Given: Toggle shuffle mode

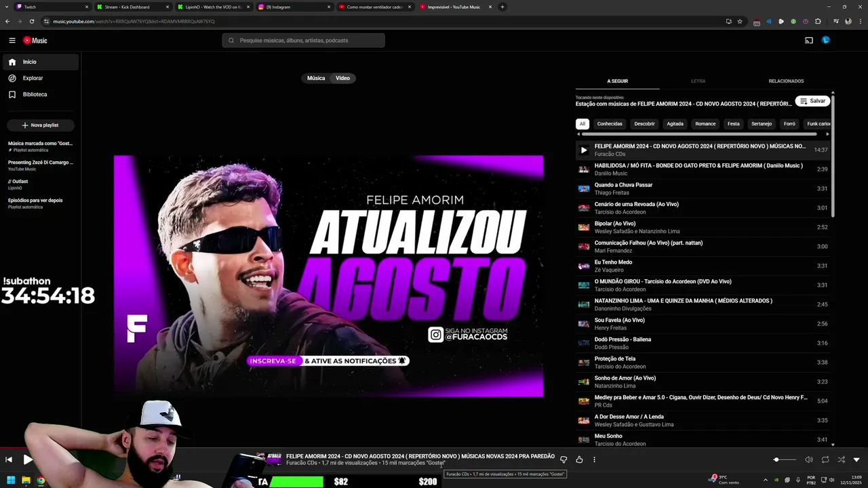Looking at the screenshot, I should tap(841, 460).
